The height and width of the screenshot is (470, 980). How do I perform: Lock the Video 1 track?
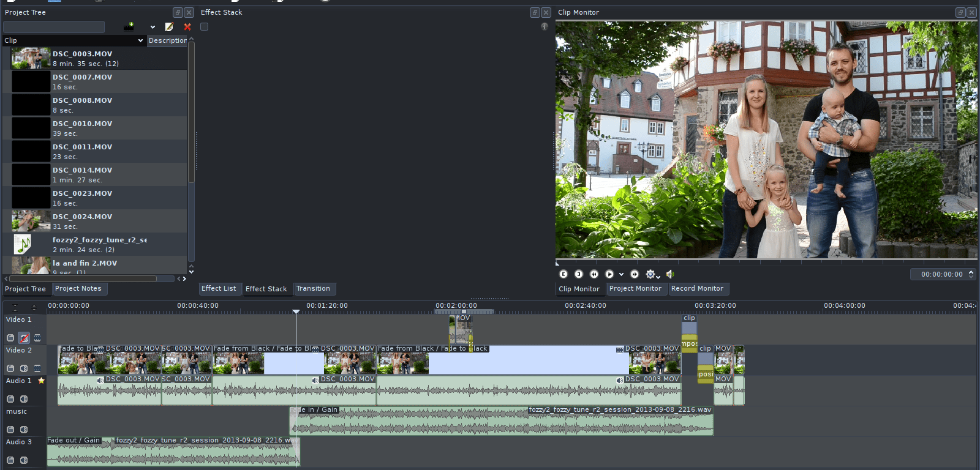click(x=10, y=338)
